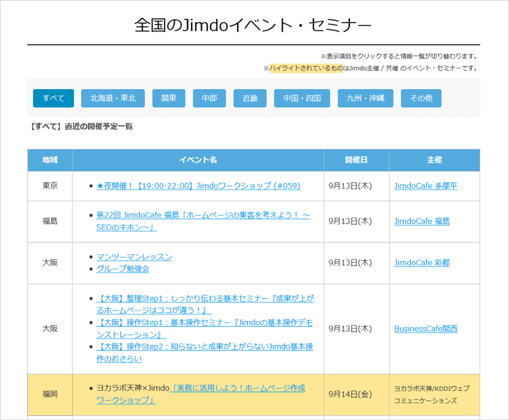This screenshot has width=509, height=420.
Task: Click the 福岡 region cell
Action: point(50,395)
